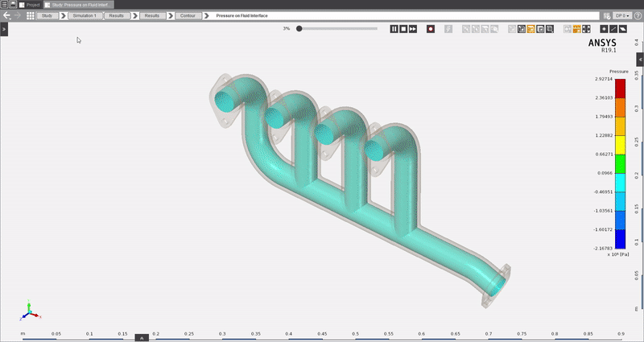
Task: Click the Study breadcrumb button
Action: click(47, 15)
